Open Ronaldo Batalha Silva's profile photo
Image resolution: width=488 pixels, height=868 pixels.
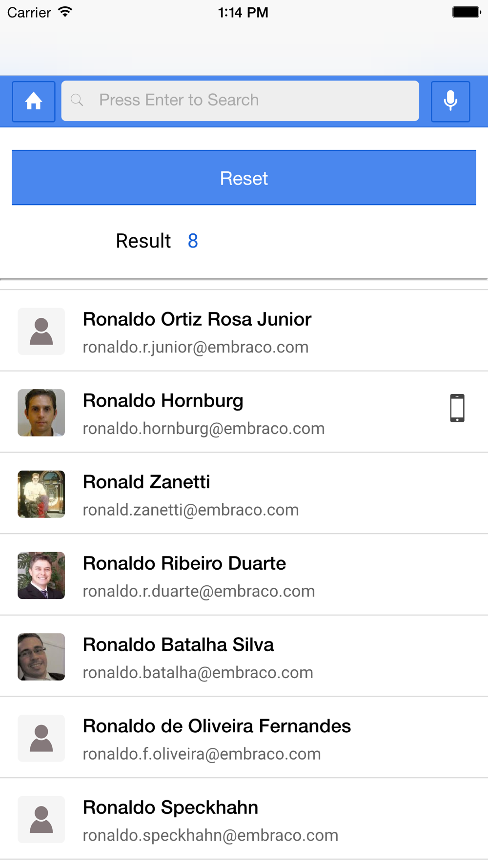[x=41, y=657]
